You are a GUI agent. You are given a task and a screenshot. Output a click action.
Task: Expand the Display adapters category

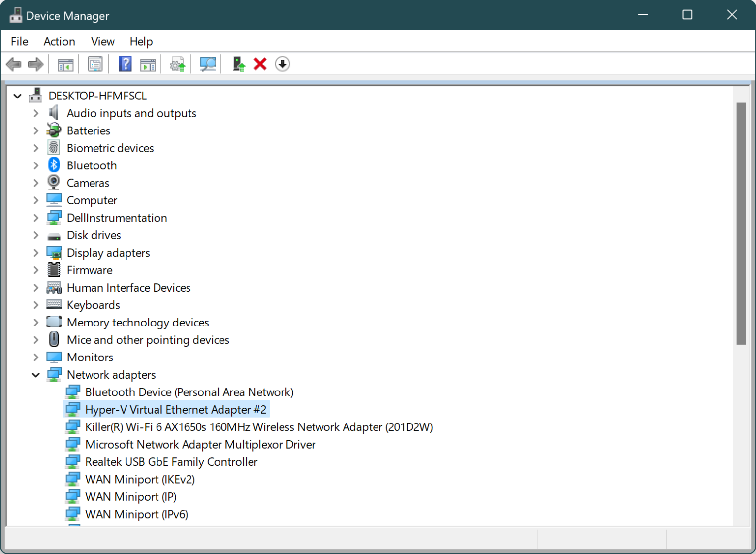(x=36, y=253)
